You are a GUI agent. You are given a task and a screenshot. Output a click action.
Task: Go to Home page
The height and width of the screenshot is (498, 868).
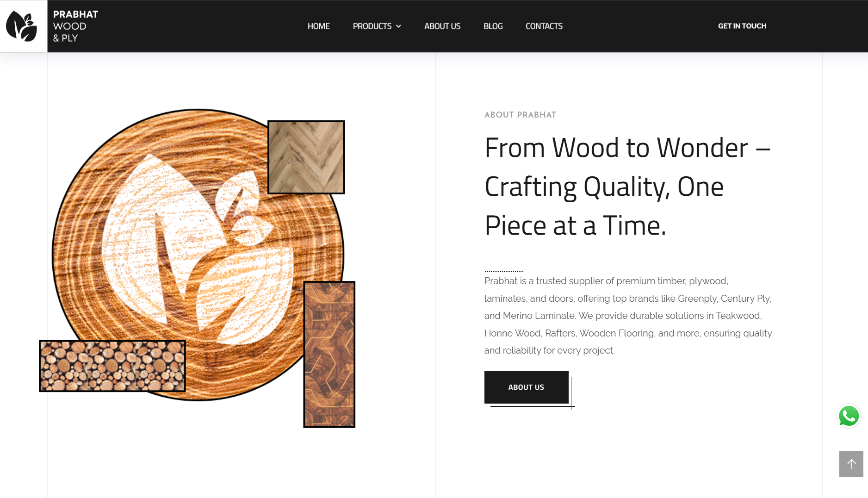[318, 26]
